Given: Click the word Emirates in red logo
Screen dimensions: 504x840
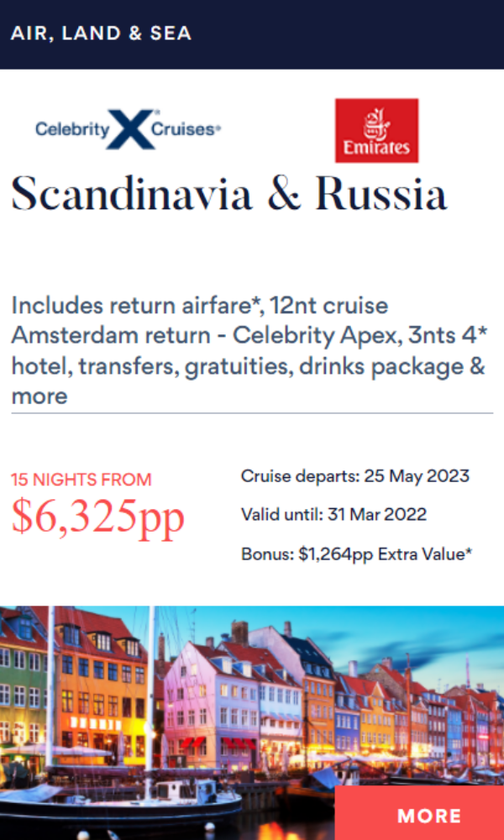Looking at the screenshot, I should click(376, 147).
